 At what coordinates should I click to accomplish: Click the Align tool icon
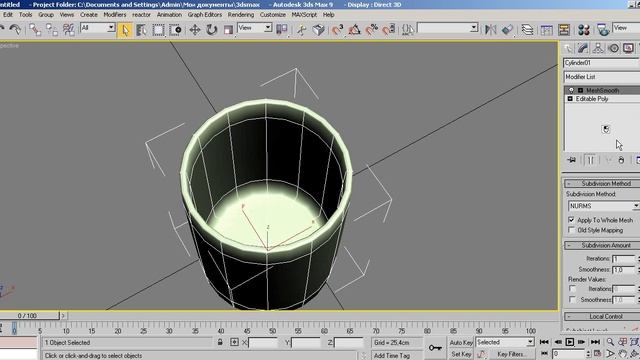[x=507, y=30]
